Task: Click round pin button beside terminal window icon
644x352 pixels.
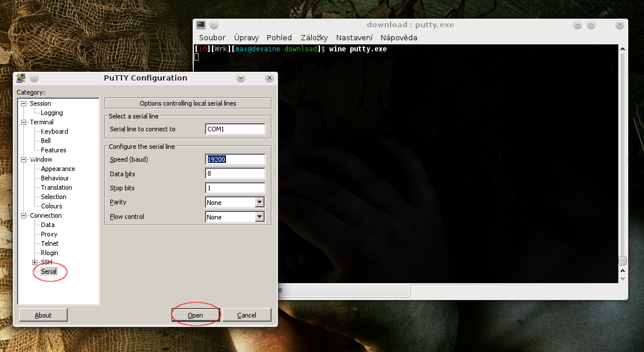Action: click(x=214, y=25)
